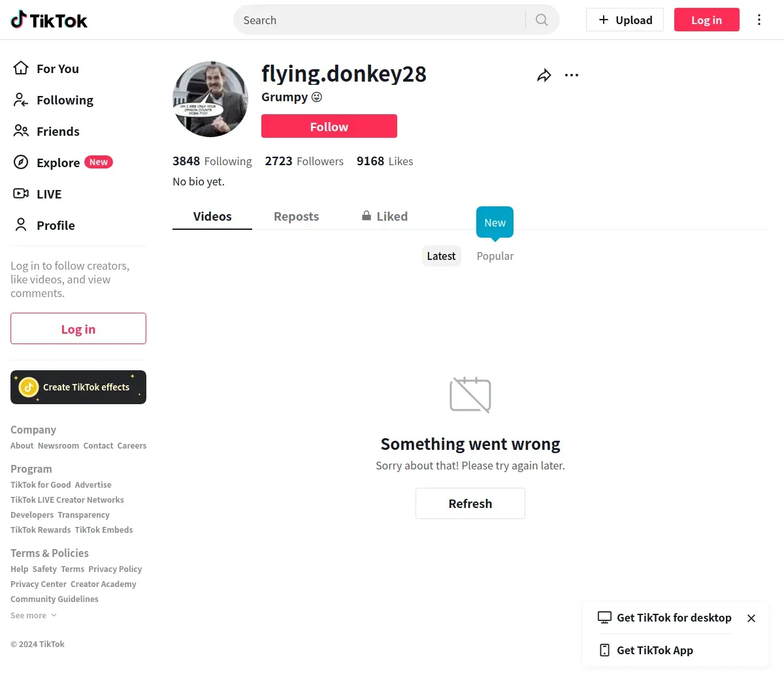The width and height of the screenshot is (784, 698).
Task: Go to the For You home icon
Action: 21,68
